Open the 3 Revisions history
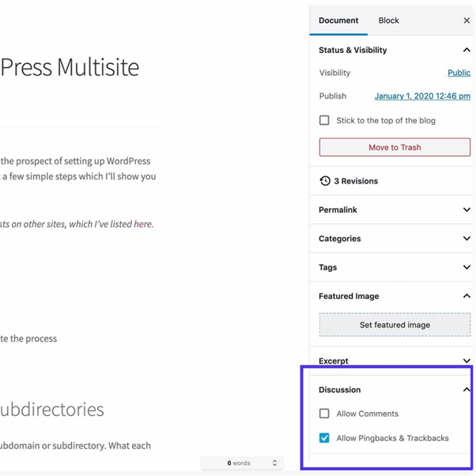 [356, 181]
